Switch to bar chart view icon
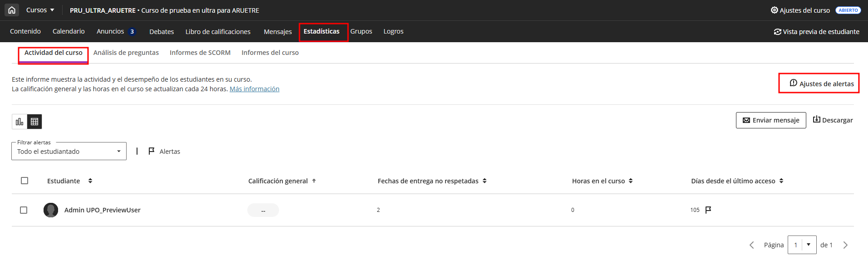 pyautogui.click(x=20, y=122)
